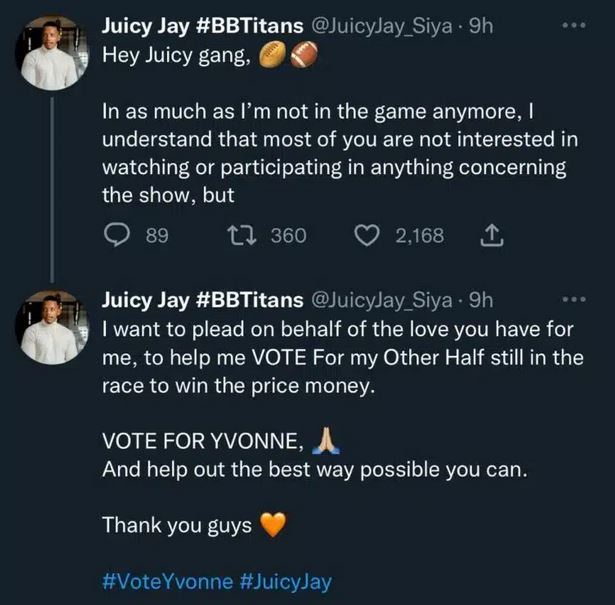Click the share icon on the first tweet
Image resolution: width=615 pixels, height=605 pixels.
click(x=491, y=236)
